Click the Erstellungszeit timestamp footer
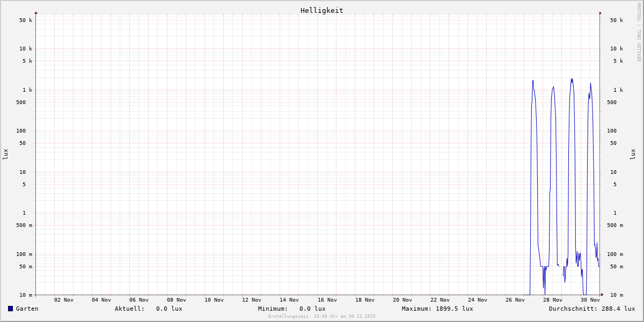The image size is (644, 322). click(x=322, y=316)
